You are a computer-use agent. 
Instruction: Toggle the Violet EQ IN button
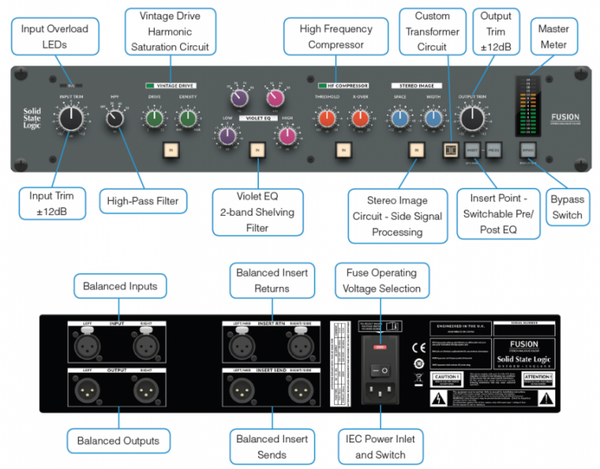pyautogui.click(x=256, y=152)
